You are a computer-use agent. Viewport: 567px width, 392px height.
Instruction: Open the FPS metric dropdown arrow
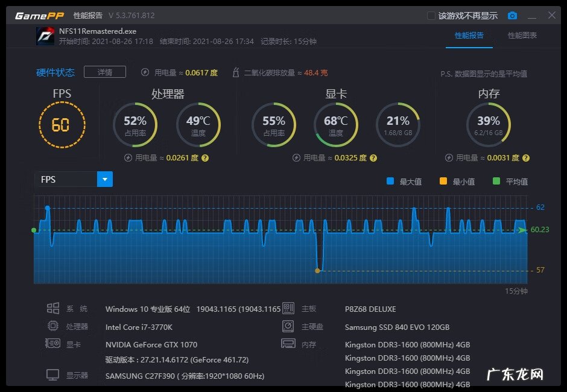tap(105, 179)
